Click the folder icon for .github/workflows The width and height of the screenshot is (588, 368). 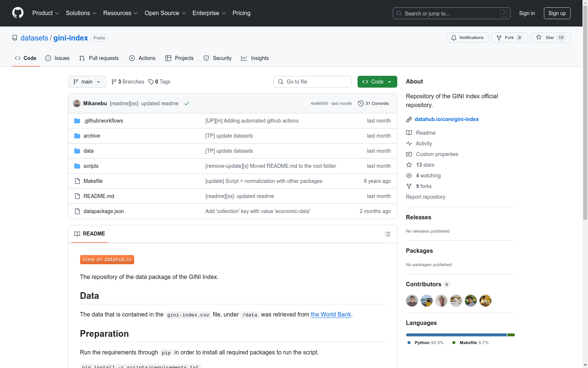[x=77, y=121]
